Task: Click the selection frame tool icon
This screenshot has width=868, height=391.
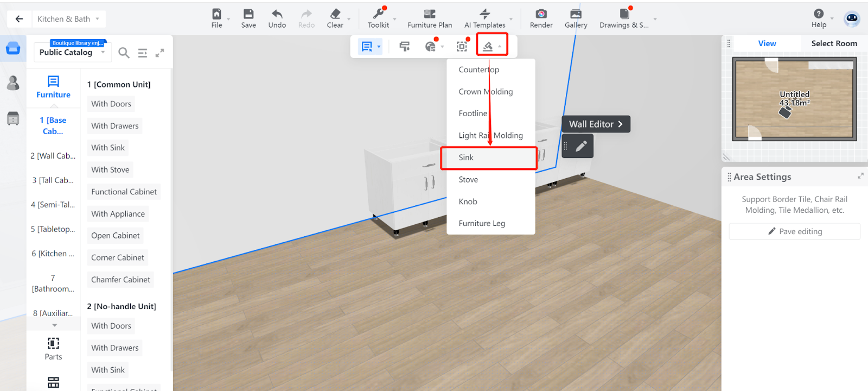Action: click(462, 47)
